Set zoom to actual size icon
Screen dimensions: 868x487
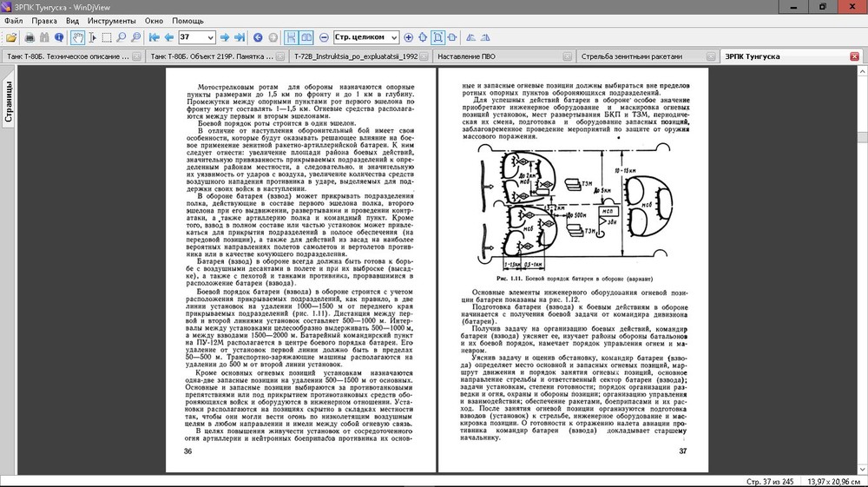(423, 37)
